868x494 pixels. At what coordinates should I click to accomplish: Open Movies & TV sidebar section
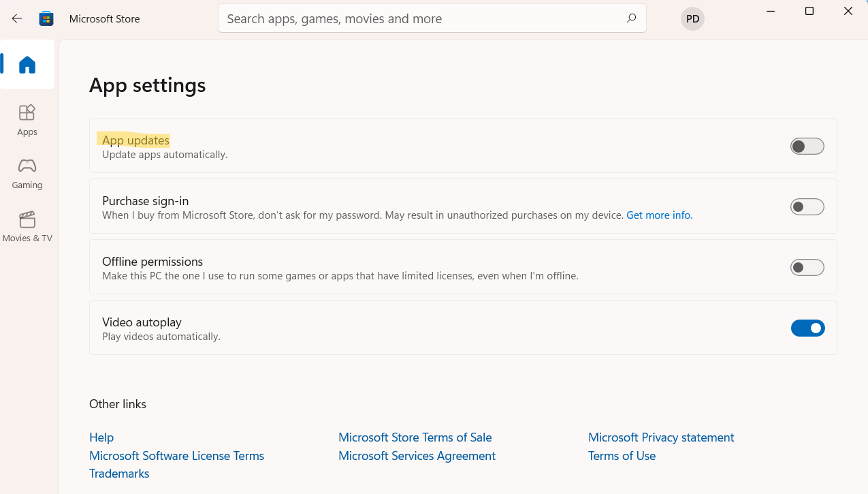click(27, 227)
